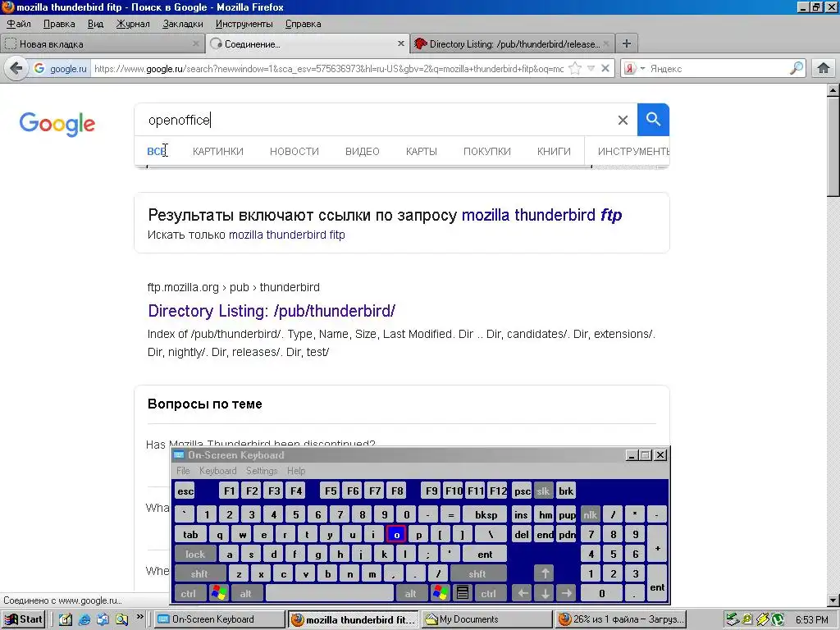
Task: Open the Журнал menu
Action: [x=133, y=24]
